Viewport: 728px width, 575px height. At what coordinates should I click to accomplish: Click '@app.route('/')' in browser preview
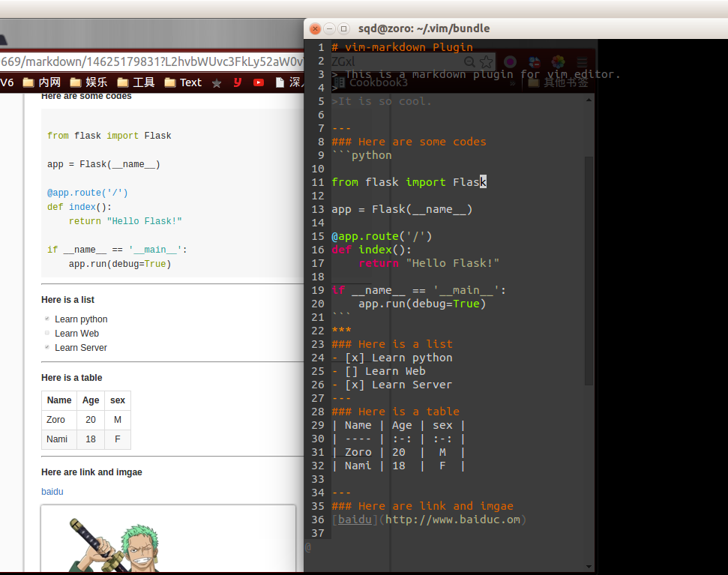point(87,193)
